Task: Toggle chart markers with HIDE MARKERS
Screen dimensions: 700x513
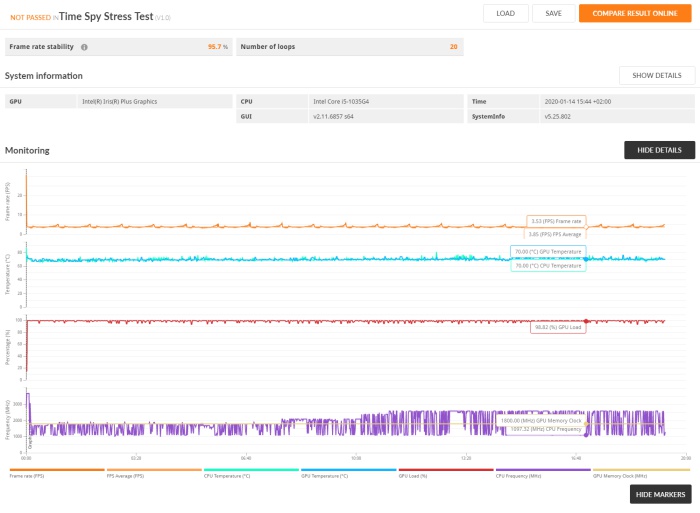Action: coord(660,494)
